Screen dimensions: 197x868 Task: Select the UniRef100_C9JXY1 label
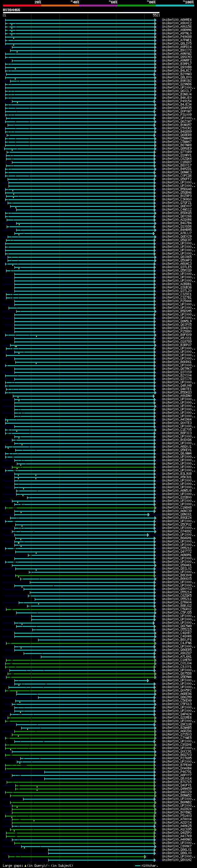(x=177, y=667)
